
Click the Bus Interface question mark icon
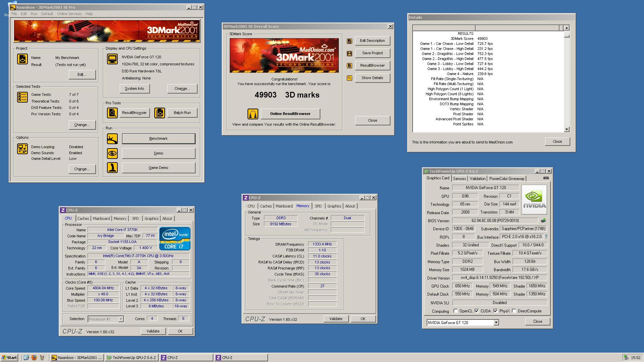[x=546, y=237]
